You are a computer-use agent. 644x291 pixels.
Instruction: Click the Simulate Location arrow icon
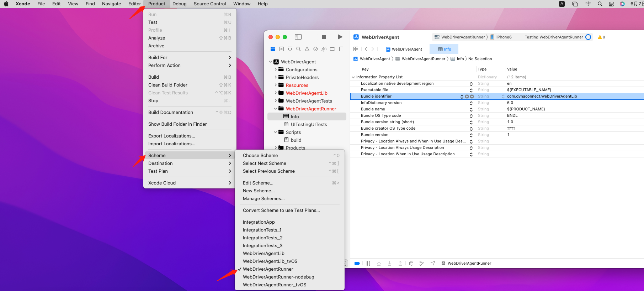(432, 264)
